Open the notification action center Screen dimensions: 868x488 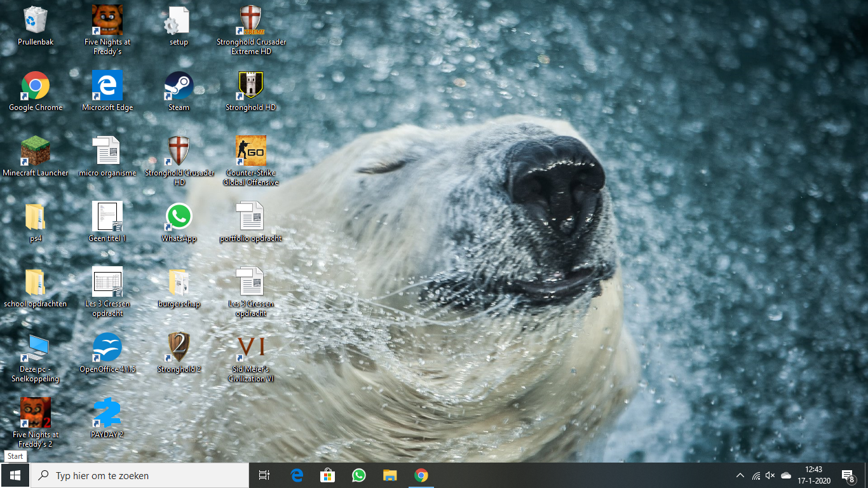(848, 475)
